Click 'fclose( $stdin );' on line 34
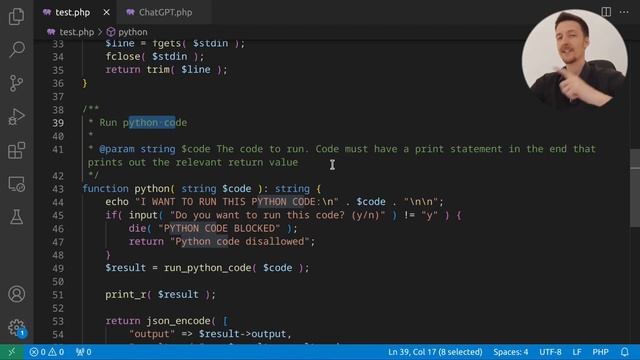 [x=155, y=56]
